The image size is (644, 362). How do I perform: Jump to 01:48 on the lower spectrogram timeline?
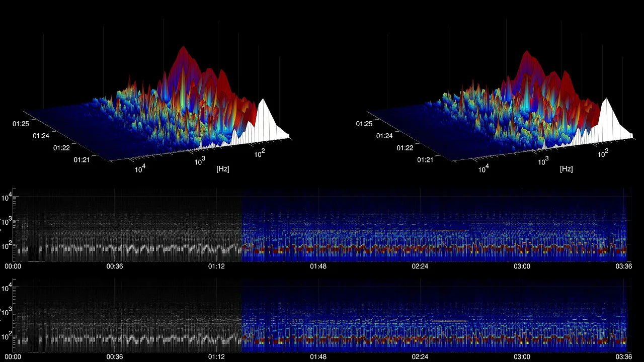[x=318, y=356]
